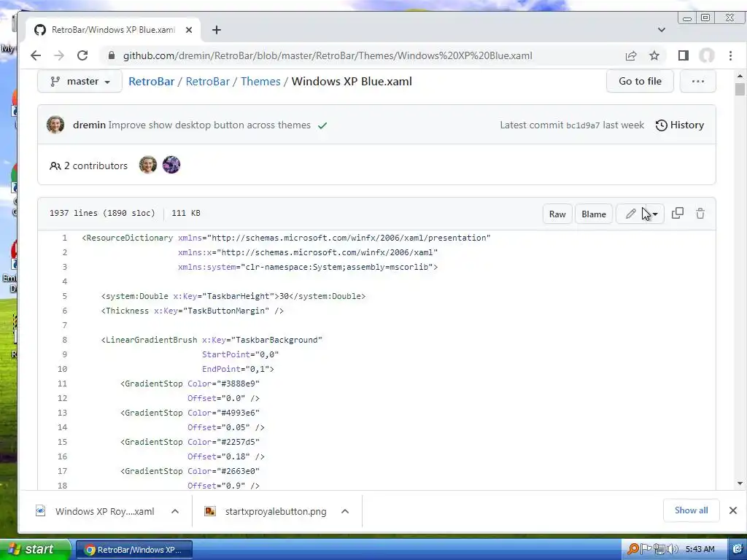The width and height of the screenshot is (747, 560).
Task: Open commit bc1d9a7
Action: (583, 125)
